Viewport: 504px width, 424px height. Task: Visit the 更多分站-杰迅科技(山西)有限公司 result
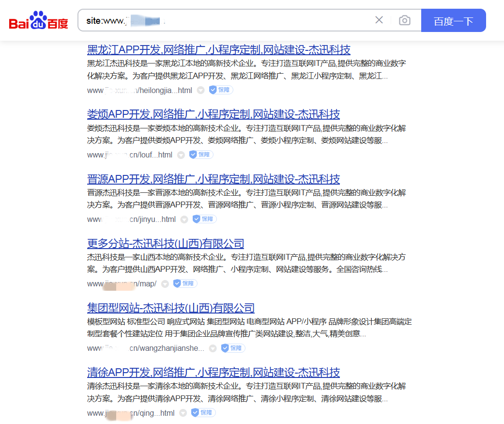point(165,243)
